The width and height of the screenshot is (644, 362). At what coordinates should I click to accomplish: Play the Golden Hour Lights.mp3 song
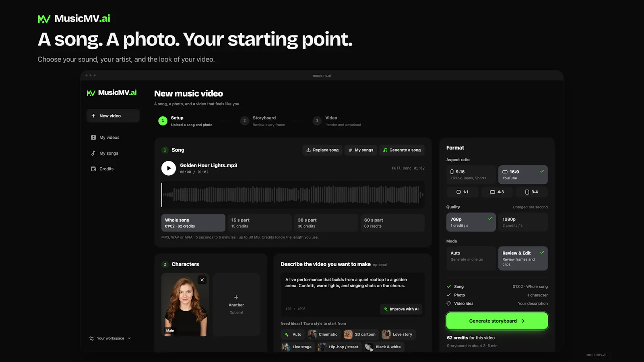tap(169, 168)
